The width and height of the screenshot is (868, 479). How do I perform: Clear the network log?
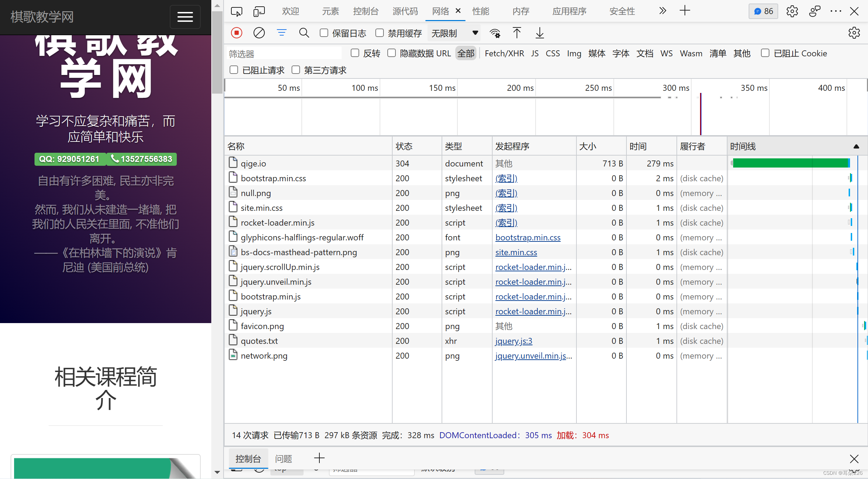tap(259, 33)
